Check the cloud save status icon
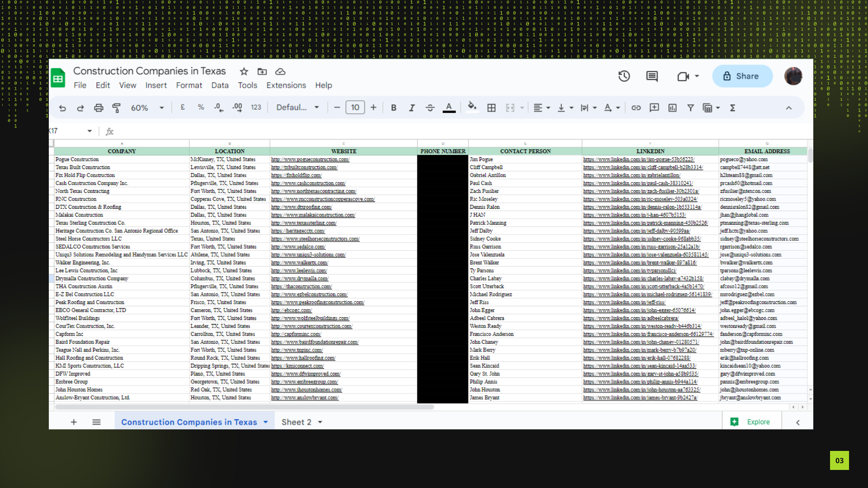The height and width of the screenshot is (488, 868). pyautogui.click(x=280, y=71)
